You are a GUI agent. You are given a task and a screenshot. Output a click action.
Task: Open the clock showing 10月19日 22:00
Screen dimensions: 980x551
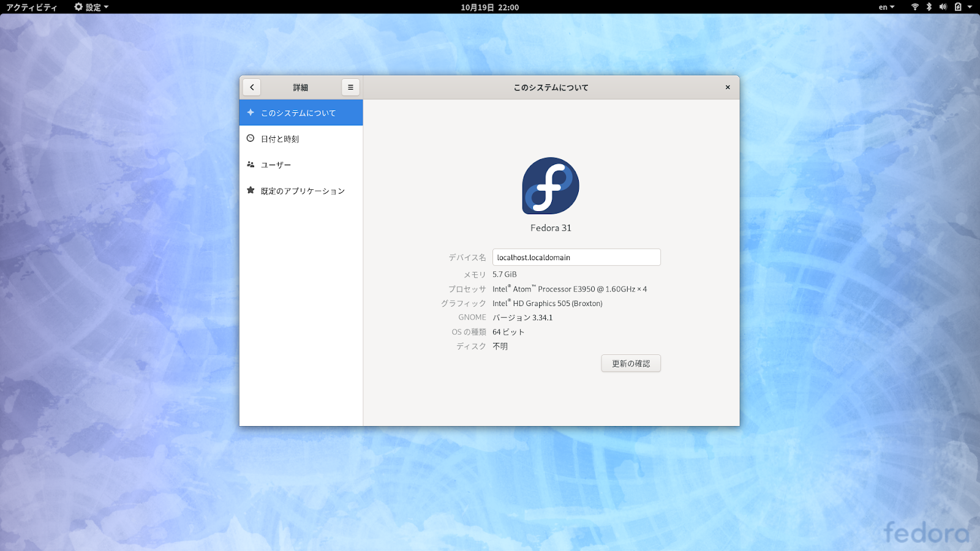click(x=490, y=7)
